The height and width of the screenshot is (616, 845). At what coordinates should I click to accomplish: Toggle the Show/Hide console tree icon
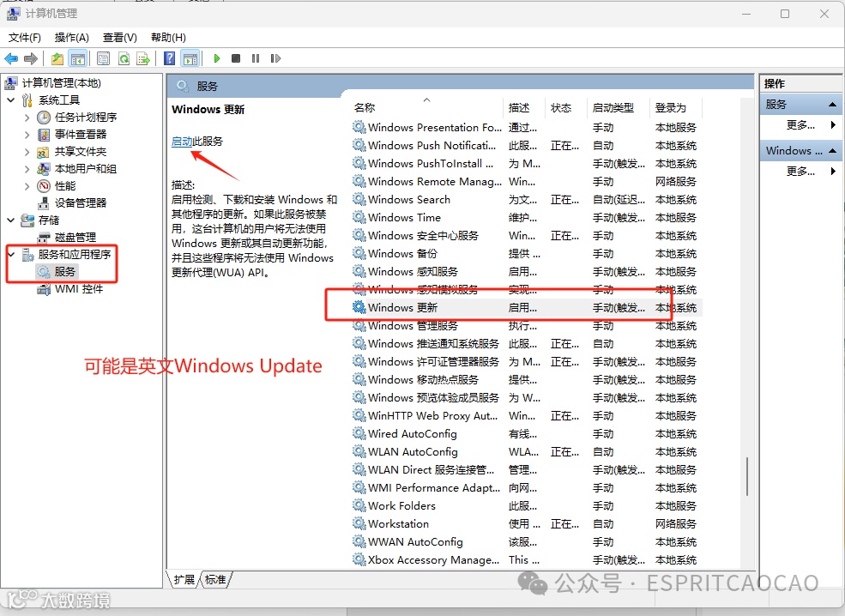coord(77,58)
